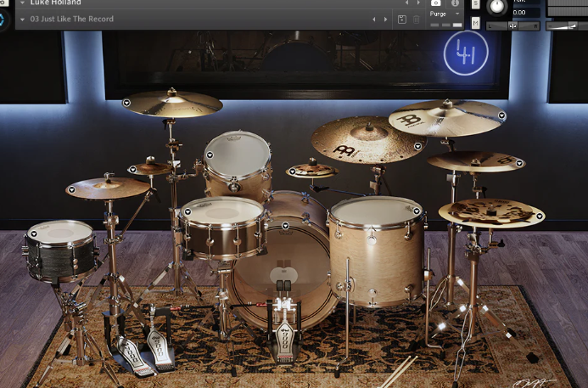Open the side snare options marker
588x388 pixels.
click(34, 233)
